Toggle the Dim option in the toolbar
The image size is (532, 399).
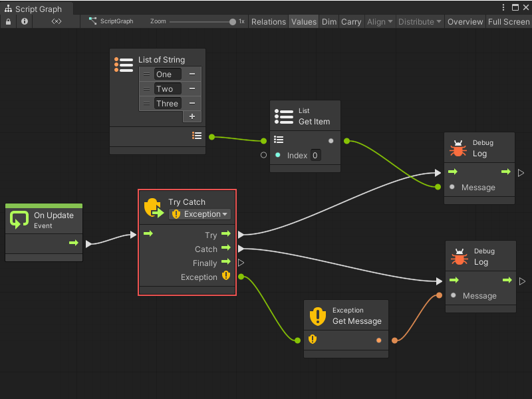329,21
